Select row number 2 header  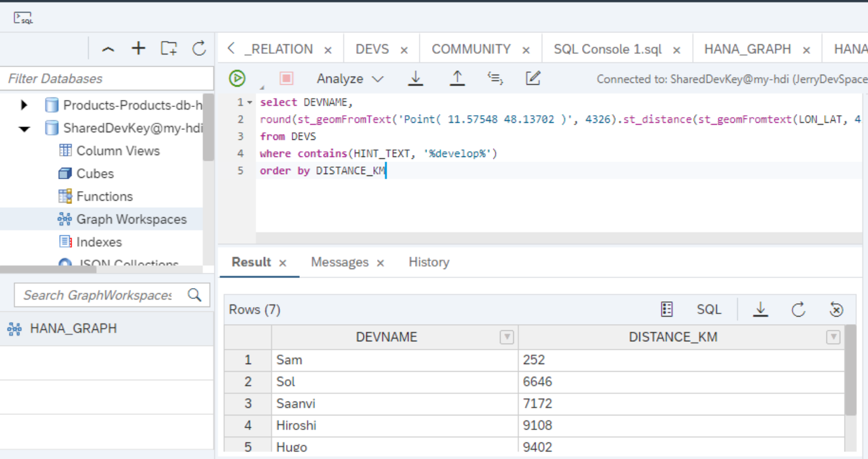(248, 382)
